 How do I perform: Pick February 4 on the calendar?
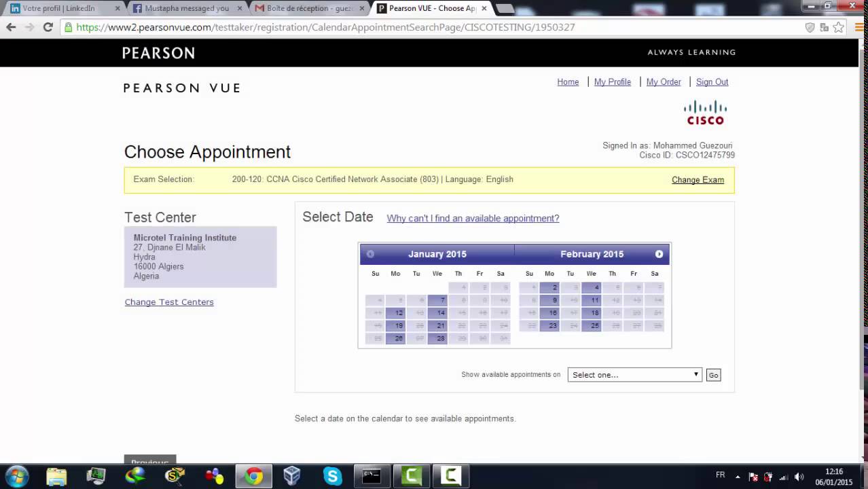click(592, 287)
